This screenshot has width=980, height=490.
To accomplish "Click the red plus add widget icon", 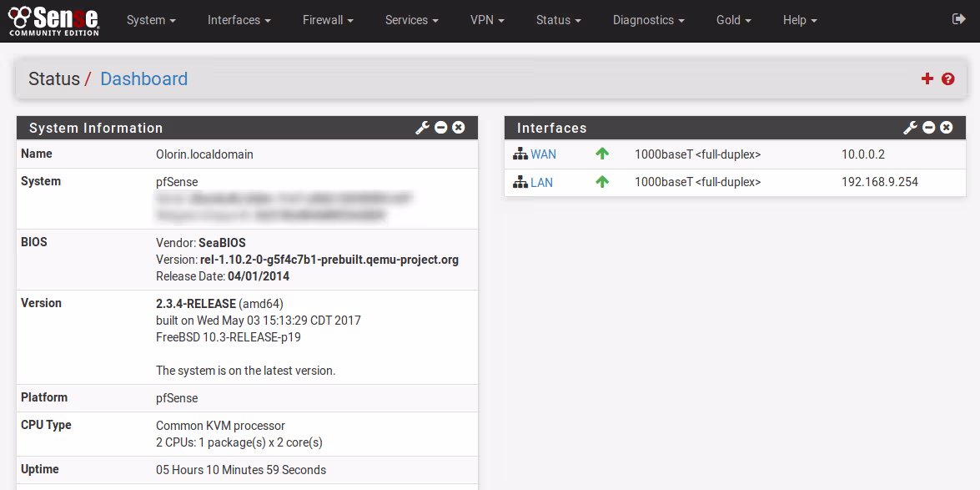I will [x=927, y=78].
